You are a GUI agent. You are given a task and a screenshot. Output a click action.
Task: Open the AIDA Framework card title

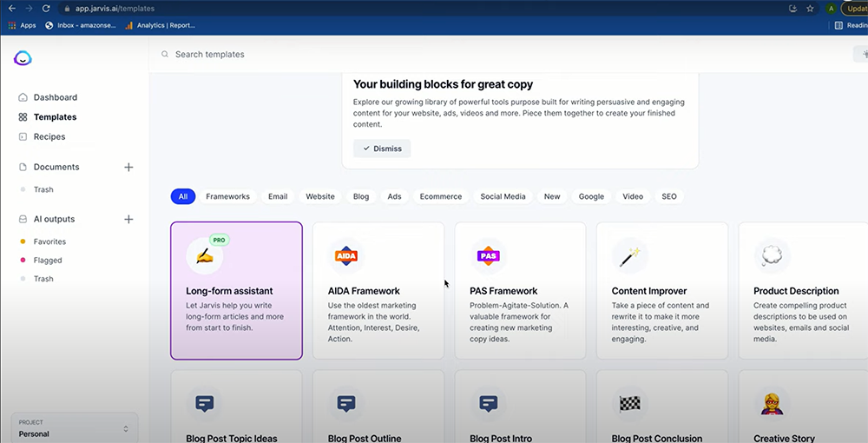click(x=364, y=291)
